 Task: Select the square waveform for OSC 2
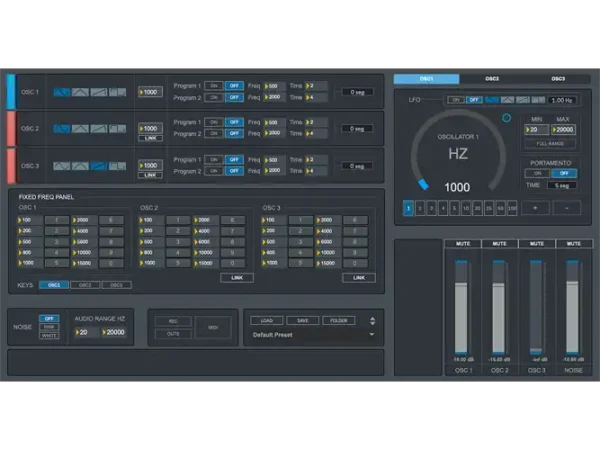pyautogui.click(x=117, y=129)
